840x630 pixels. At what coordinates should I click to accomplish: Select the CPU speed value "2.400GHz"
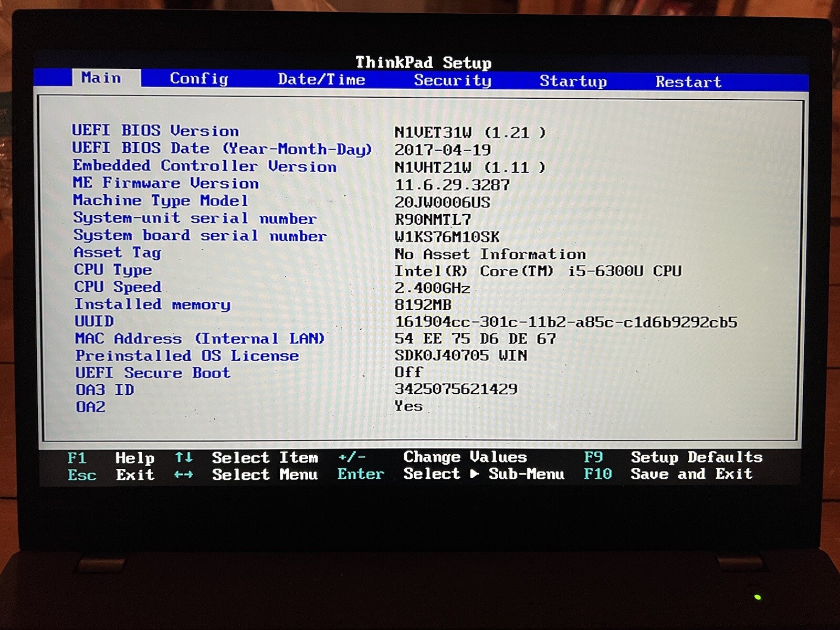tap(433, 288)
